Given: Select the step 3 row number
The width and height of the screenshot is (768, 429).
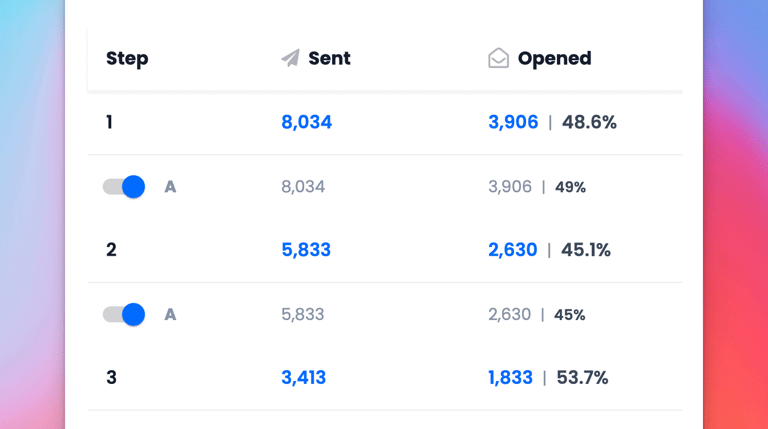Looking at the screenshot, I should point(111,378).
